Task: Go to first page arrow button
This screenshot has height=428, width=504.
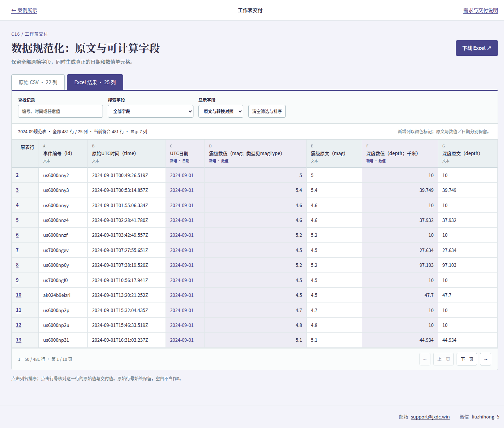Action: [425, 359]
